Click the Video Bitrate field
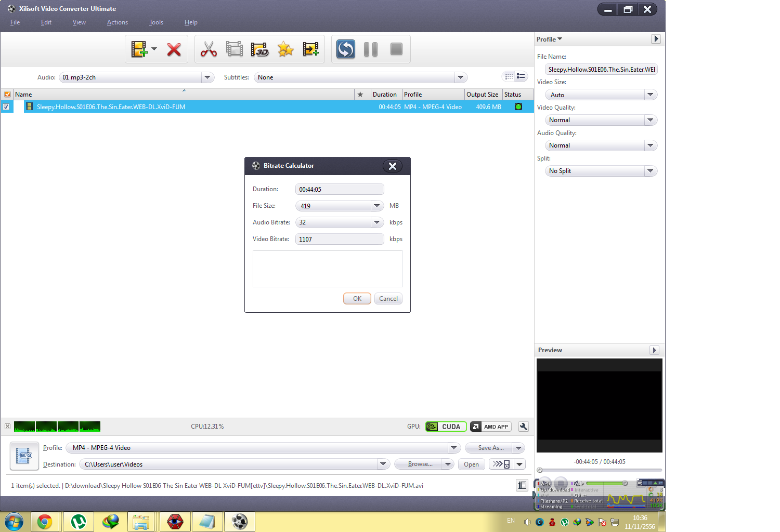The height and width of the screenshot is (532, 780). click(340, 239)
